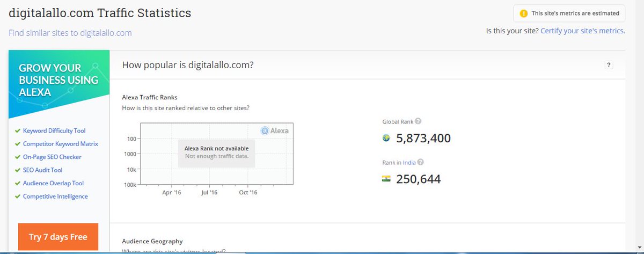Select Keyword Difficulty Tool item
This screenshot has width=644, height=254.
pos(54,130)
